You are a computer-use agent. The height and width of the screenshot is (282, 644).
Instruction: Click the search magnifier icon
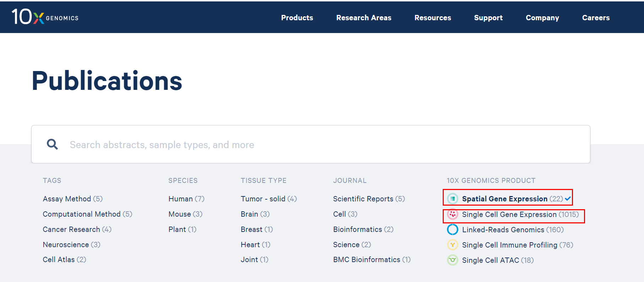click(52, 144)
